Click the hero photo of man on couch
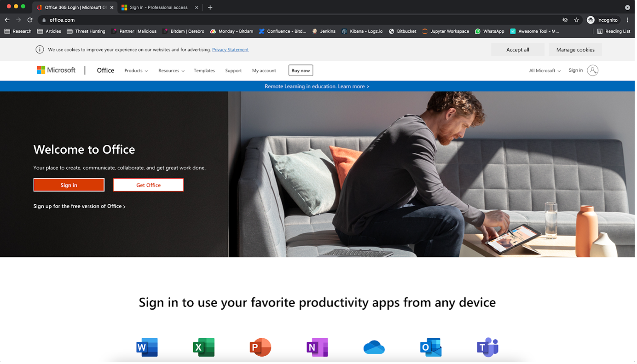 point(433,175)
